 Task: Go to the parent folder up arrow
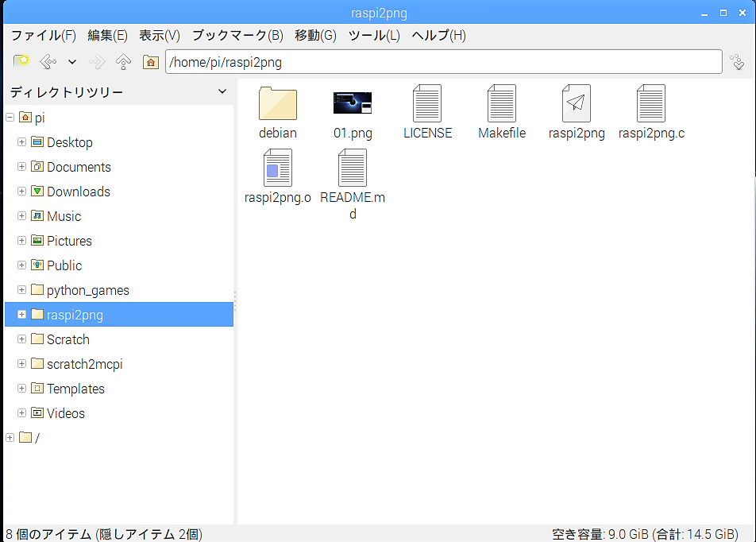point(123,62)
